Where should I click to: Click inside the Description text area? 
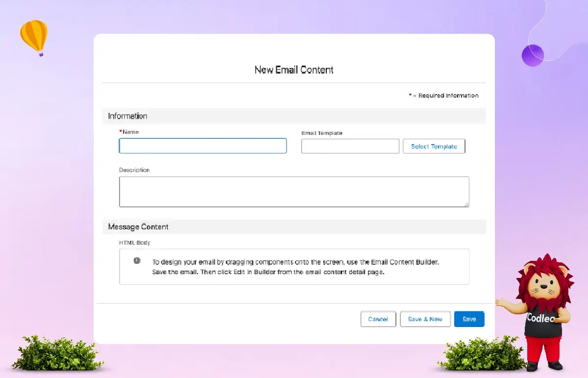click(294, 192)
